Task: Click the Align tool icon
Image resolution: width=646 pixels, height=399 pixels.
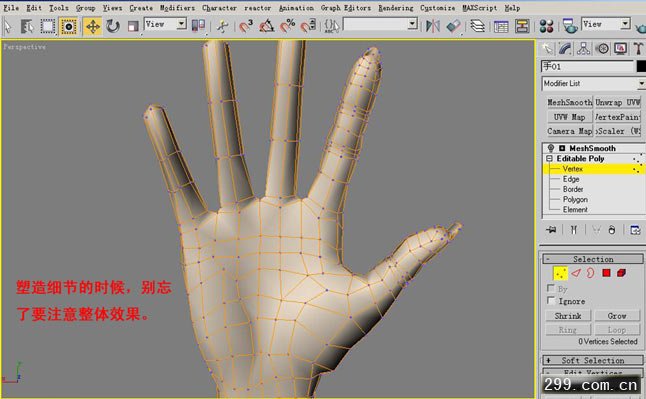Action: coord(453,26)
